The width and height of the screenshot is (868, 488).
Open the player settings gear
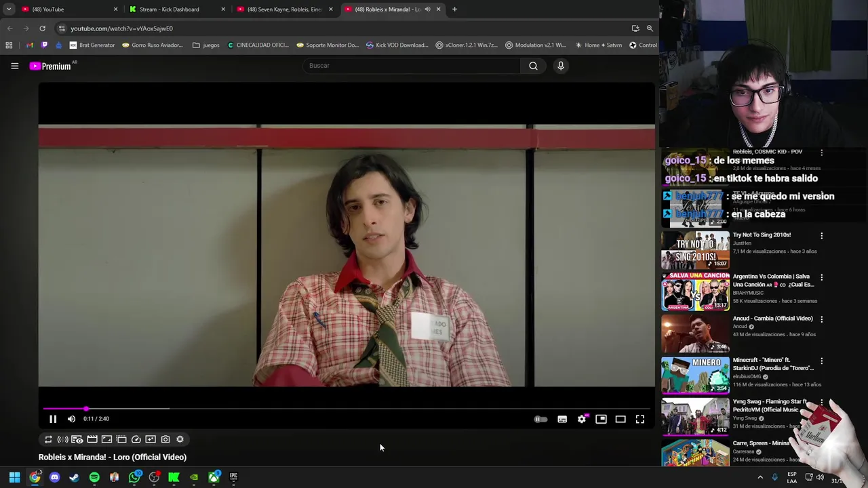pos(582,420)
